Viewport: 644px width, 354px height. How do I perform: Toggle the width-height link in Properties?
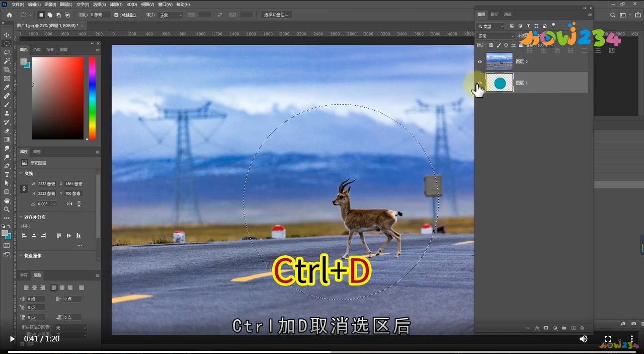coord(24,189)
